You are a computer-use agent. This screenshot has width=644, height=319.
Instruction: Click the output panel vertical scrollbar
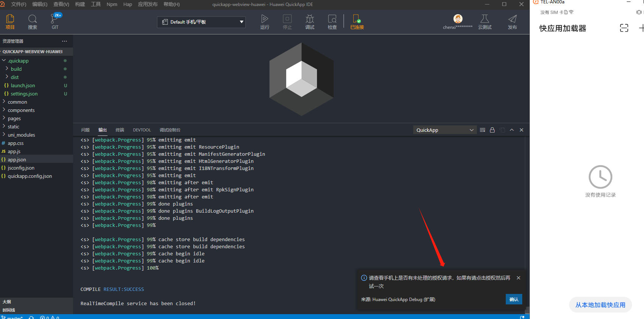(527, 310)
